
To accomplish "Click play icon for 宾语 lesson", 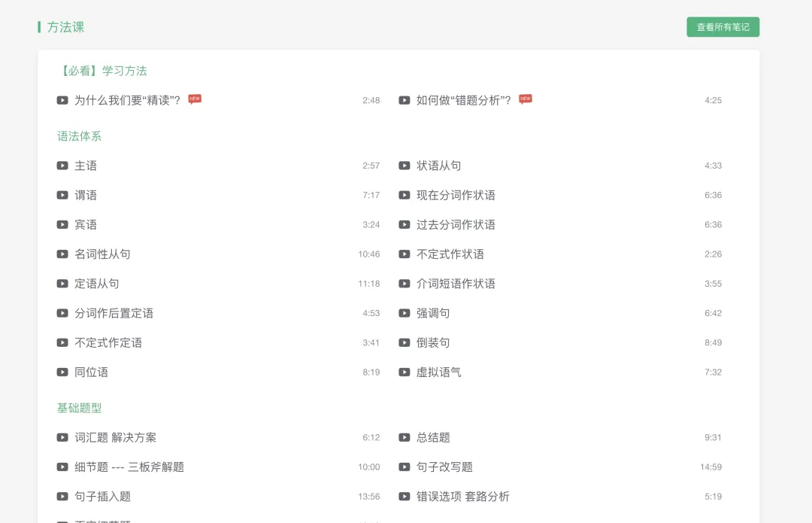I will pos(62,224).
